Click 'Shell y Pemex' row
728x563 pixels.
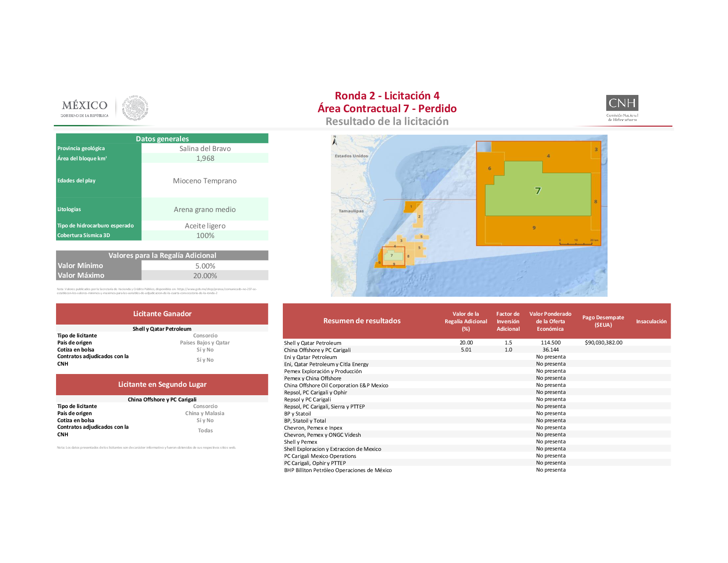(477, 442)
